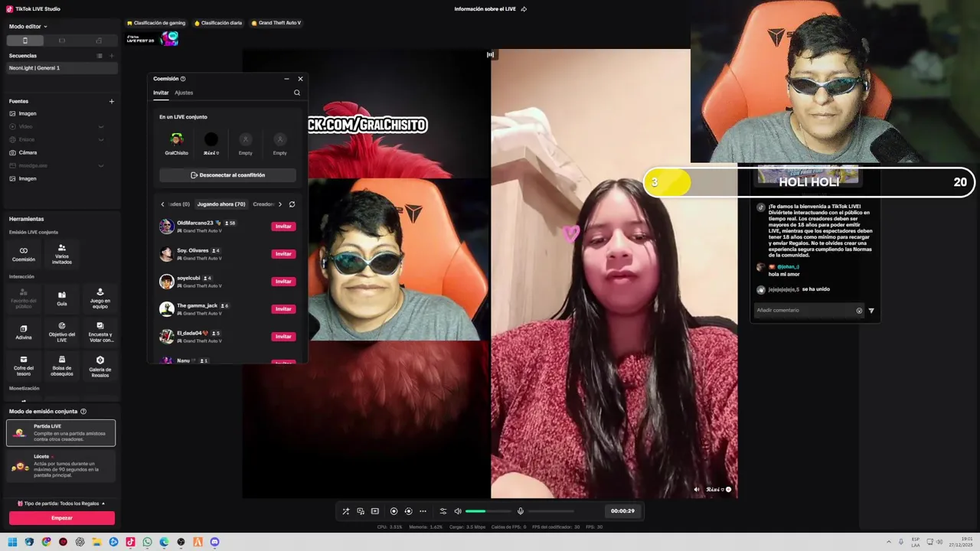Open comment filter icon in chat
This screenshot has width=980, height=551.
871,311
